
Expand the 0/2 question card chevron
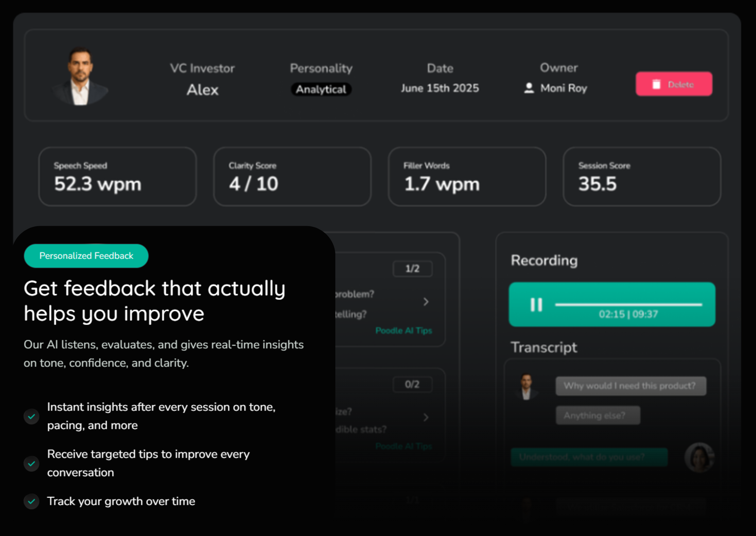pyautogui.click(x=426, y=417)
